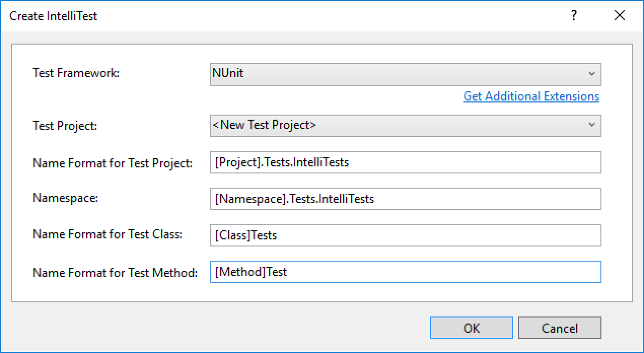Screen dimensions: 644x353
Task: Click the Name Format for Test Project label
Action: [113, 163]
